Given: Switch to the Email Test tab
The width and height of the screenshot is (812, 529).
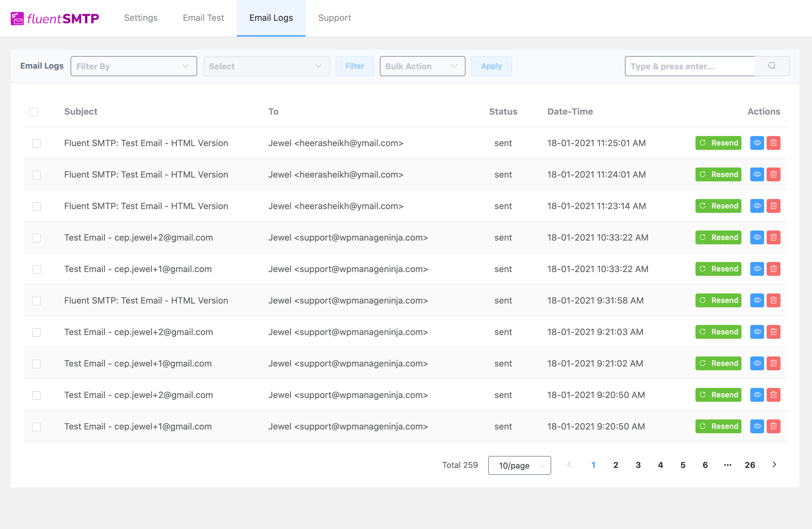Looking at the screenshot, I should pos(203,18).
